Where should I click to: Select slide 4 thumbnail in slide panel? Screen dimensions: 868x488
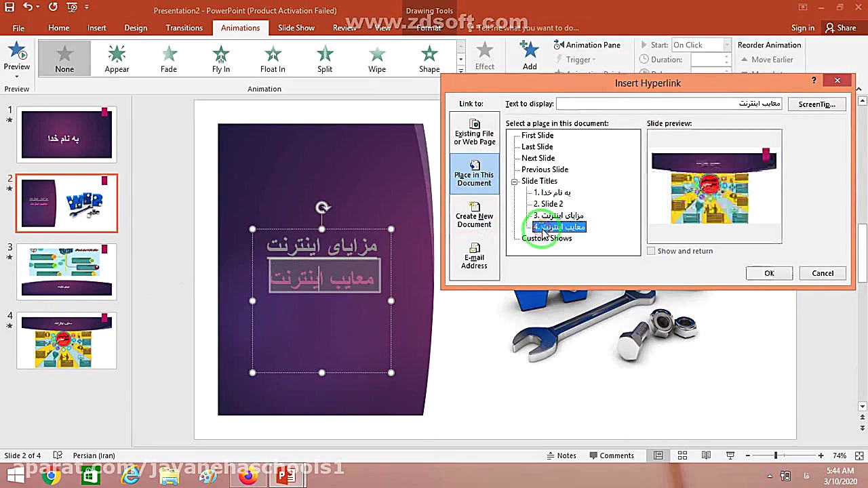coord(66,341)
